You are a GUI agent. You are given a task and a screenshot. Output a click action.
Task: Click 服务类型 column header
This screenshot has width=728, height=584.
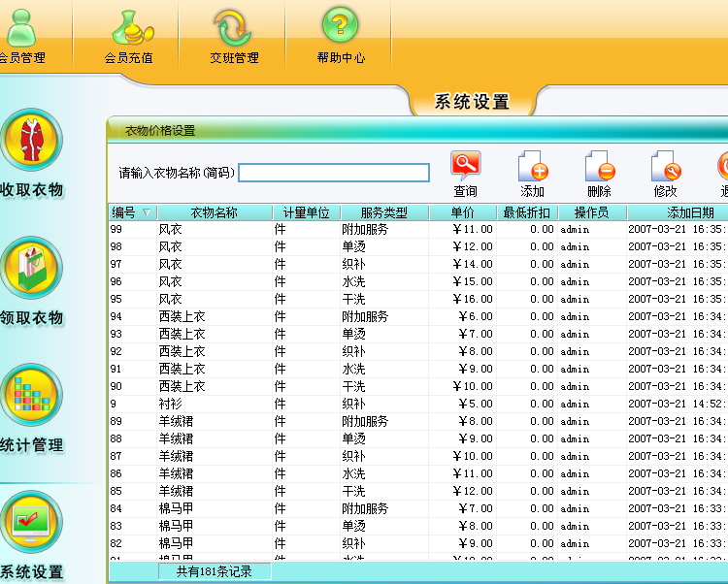click(x=384, y=212)
